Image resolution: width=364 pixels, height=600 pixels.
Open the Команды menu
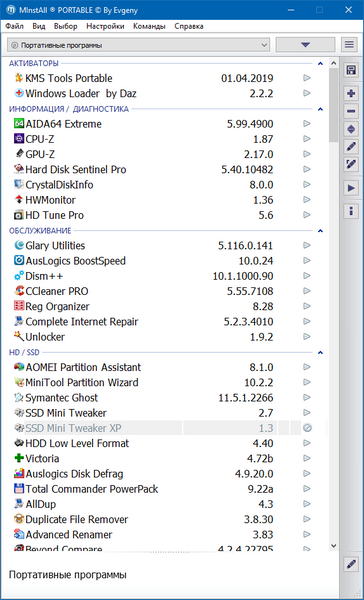point(149,26)
